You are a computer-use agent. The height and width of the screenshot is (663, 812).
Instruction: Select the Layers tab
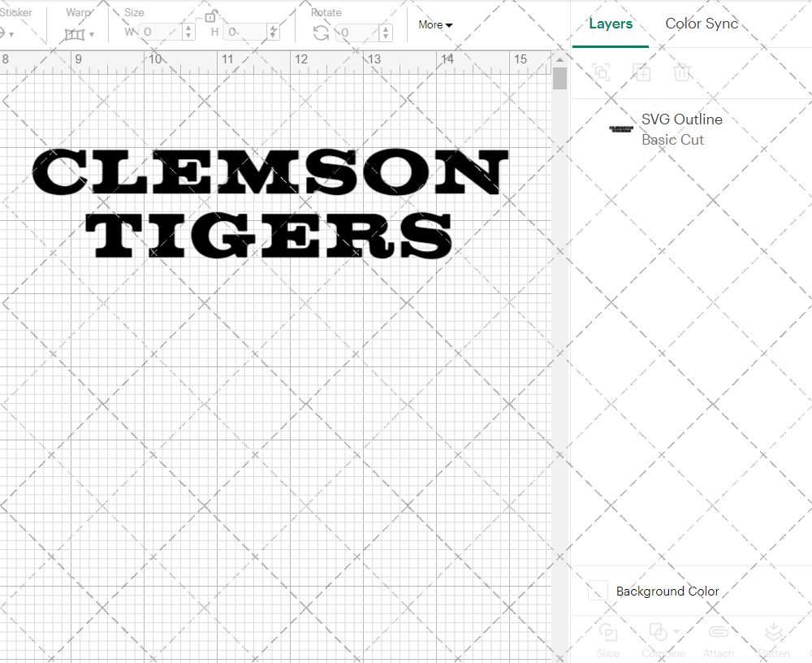click(611, 24)
